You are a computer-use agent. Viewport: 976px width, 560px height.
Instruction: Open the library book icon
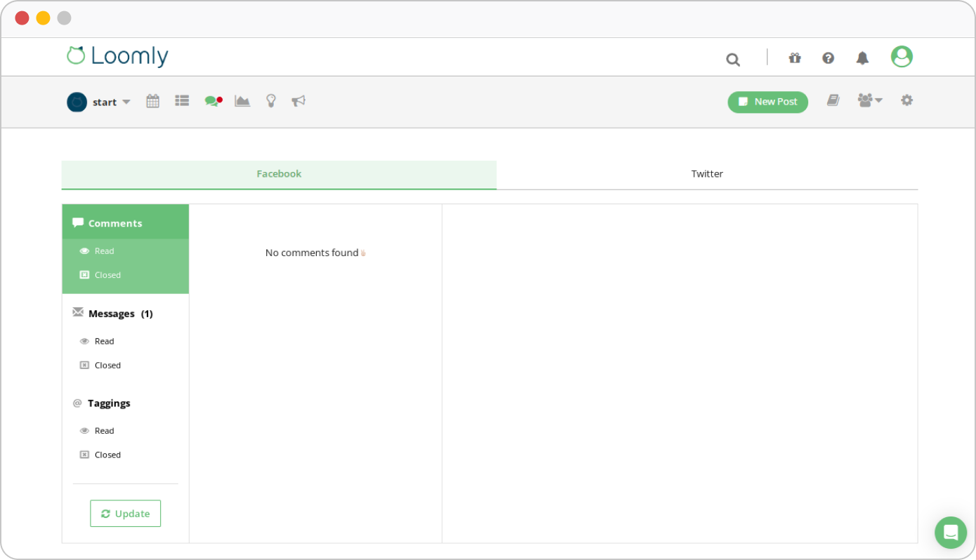(x=833, y=100)
